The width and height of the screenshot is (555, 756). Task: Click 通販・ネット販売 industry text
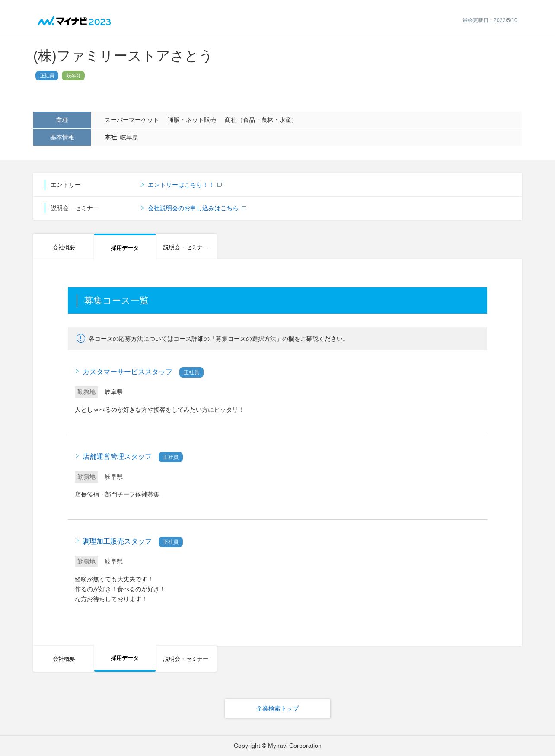[192, 120]
